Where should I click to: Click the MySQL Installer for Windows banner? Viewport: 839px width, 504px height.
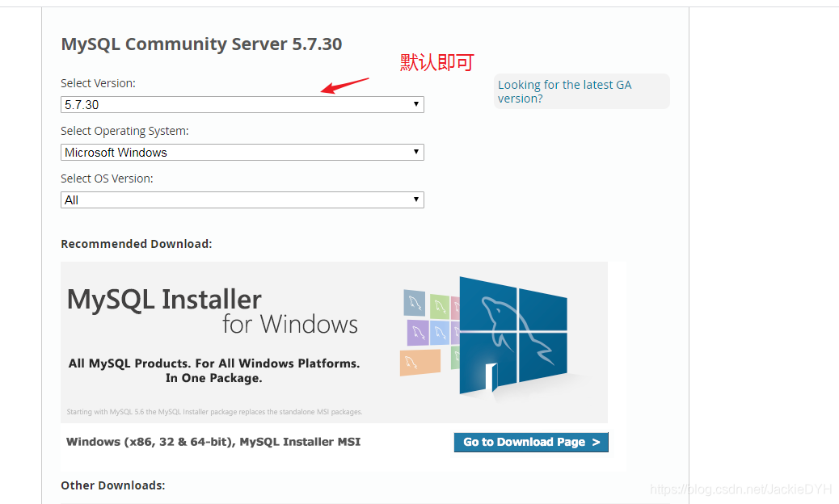(334, 342)
